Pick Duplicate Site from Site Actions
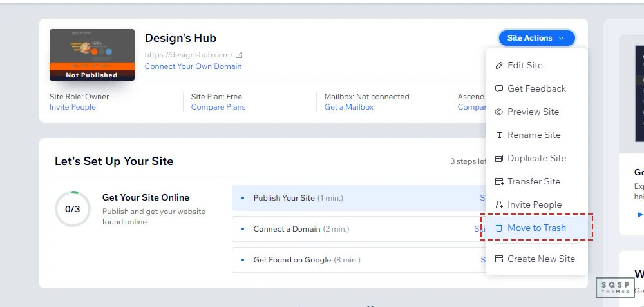The image size is (644, 307). pyautogui.click(x=536, y=159)
